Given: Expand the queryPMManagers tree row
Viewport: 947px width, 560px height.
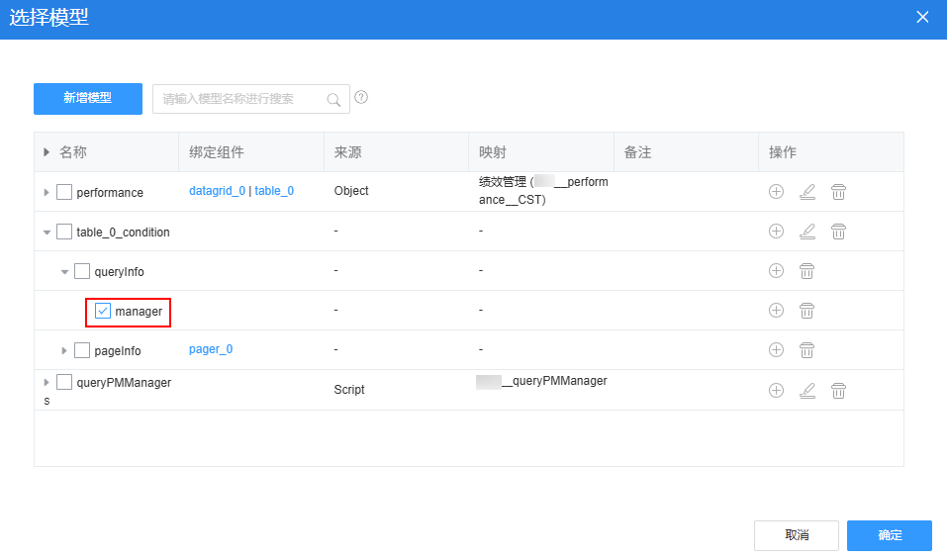Looking at the screenshot, I should (x=47, y=382).
